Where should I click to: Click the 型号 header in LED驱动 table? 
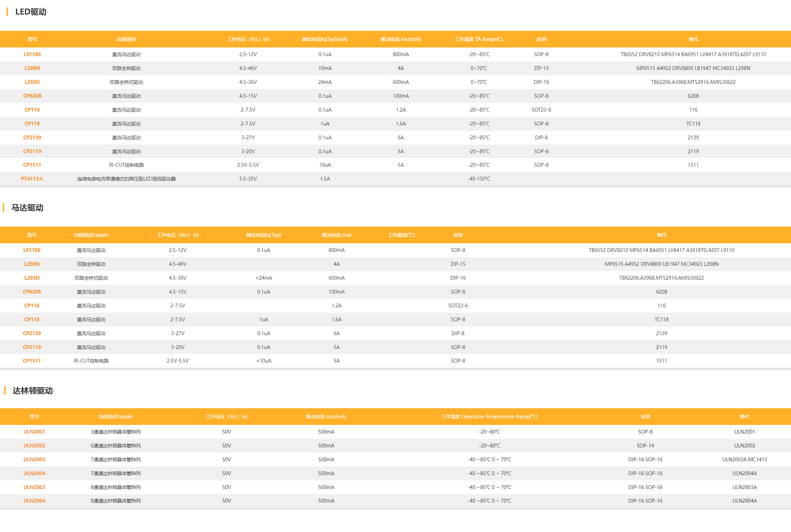point(32,39)
